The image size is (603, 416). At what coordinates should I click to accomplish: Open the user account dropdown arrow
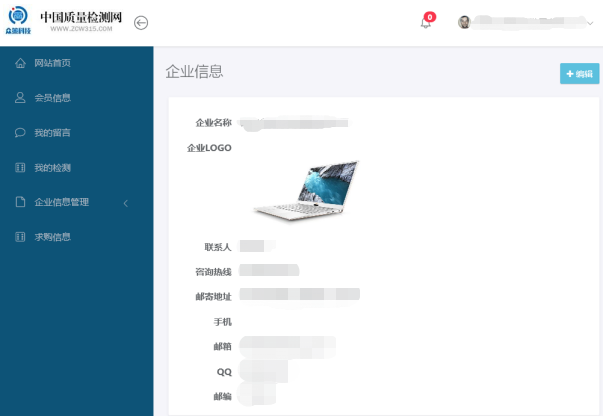(x=590, y=23)
